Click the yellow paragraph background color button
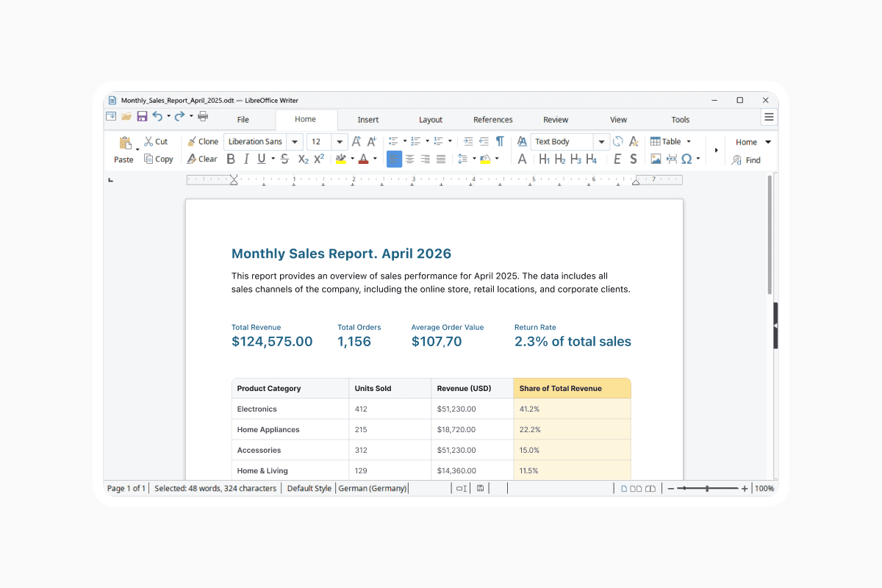The image size is (882, 588). point(486,159)
